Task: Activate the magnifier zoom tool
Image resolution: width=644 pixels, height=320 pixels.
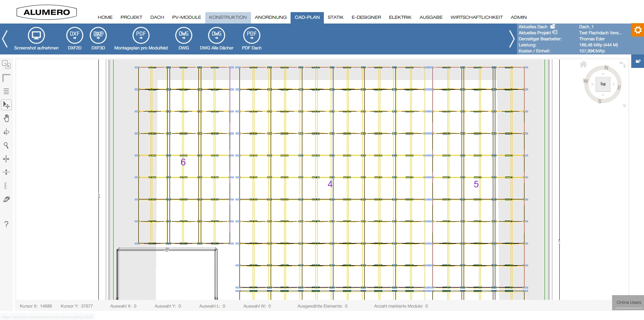Action: [x=6, y=145]
